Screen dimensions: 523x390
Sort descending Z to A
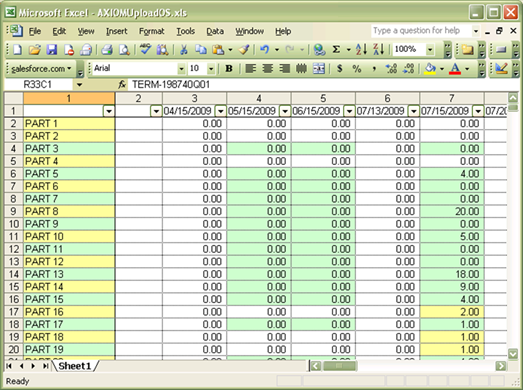tap(379, 50)
